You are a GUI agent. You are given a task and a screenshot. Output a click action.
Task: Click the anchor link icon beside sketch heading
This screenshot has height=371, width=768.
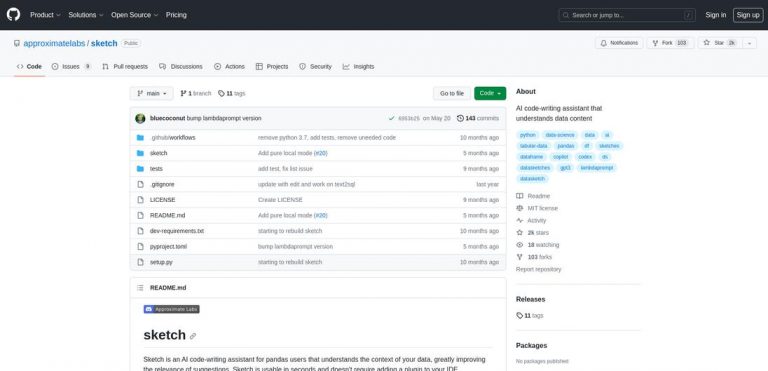pyautogui.click(x=193, y=336)
